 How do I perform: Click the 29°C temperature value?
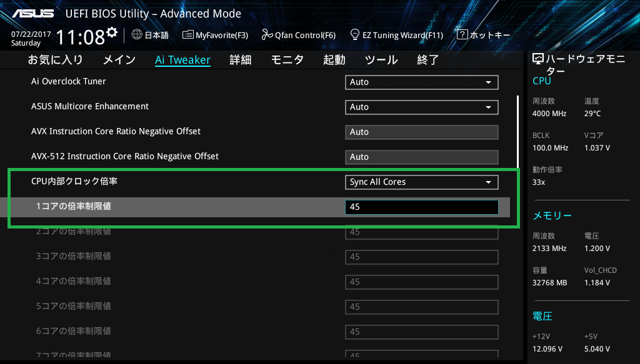point(592,114)
